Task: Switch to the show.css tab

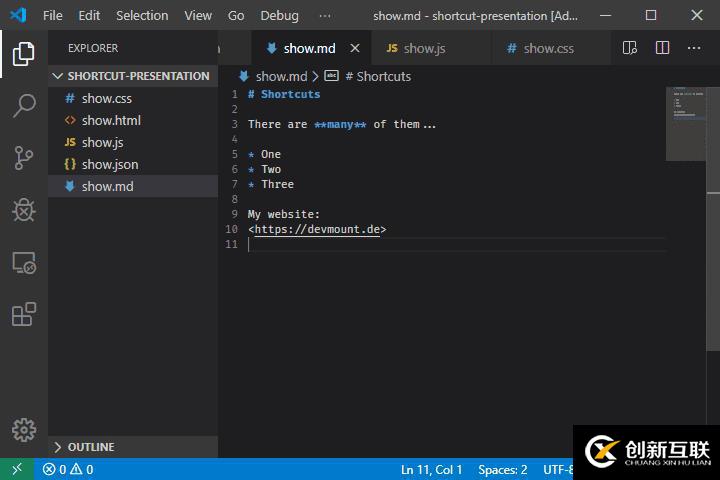Action: point(551,48)
